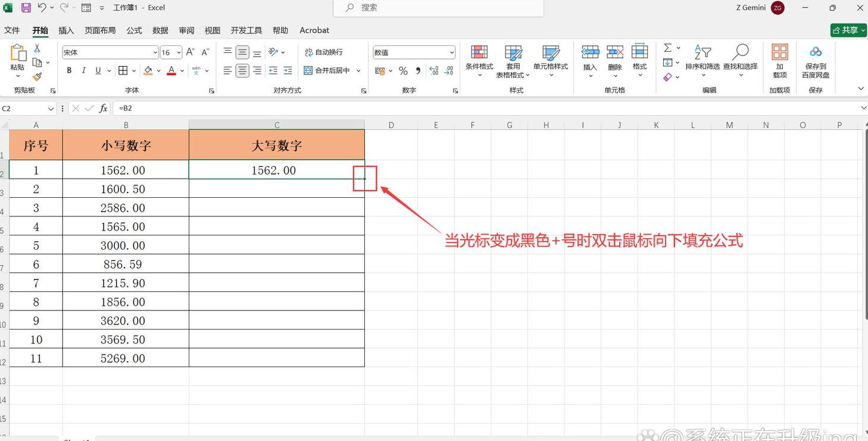Toggle middle vertical alignment
Image resolution: width=868 pixels, height=441 pixels.
click(x=242, y=52)
